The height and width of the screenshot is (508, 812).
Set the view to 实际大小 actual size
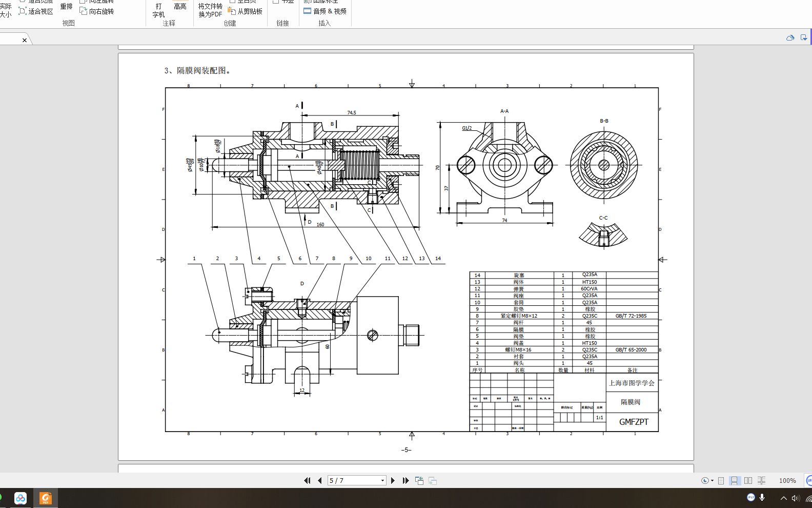click(x=5, y=10)
